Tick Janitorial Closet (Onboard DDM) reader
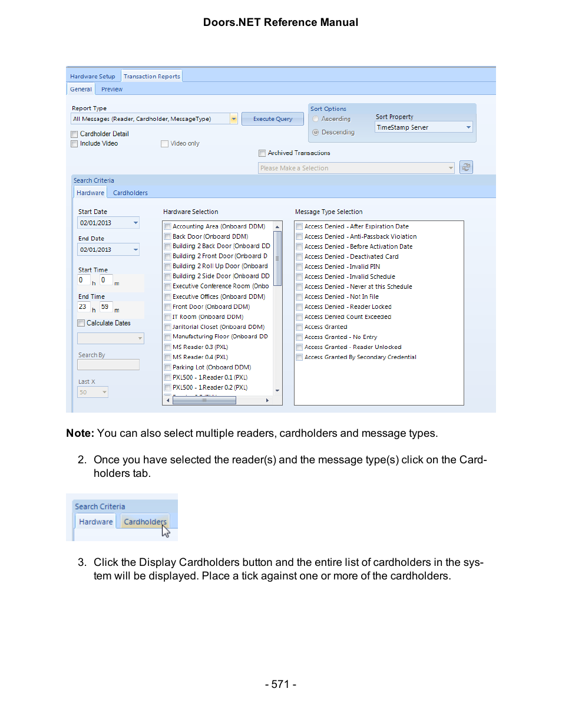The height and width of the screenshot is (728, 562). pos(168,327)
